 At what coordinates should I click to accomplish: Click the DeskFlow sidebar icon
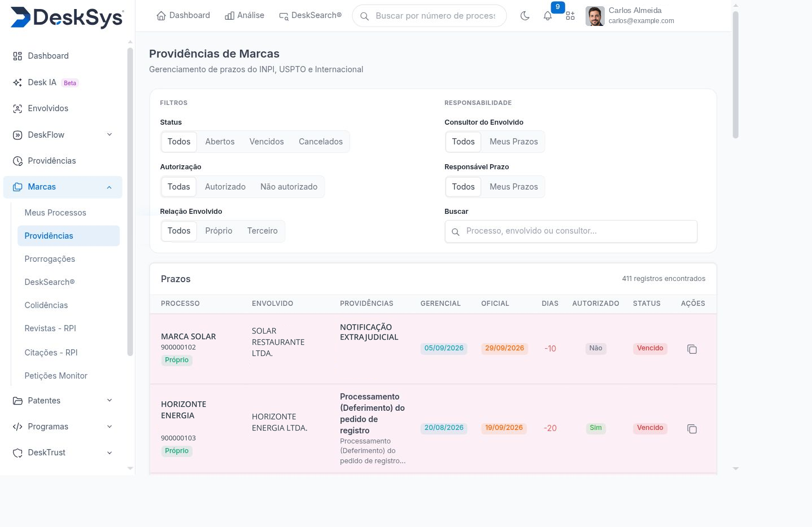(x=18, y=135)
